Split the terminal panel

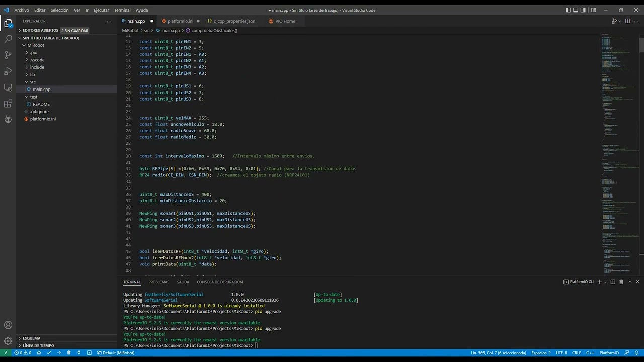[x=613, y=282]
